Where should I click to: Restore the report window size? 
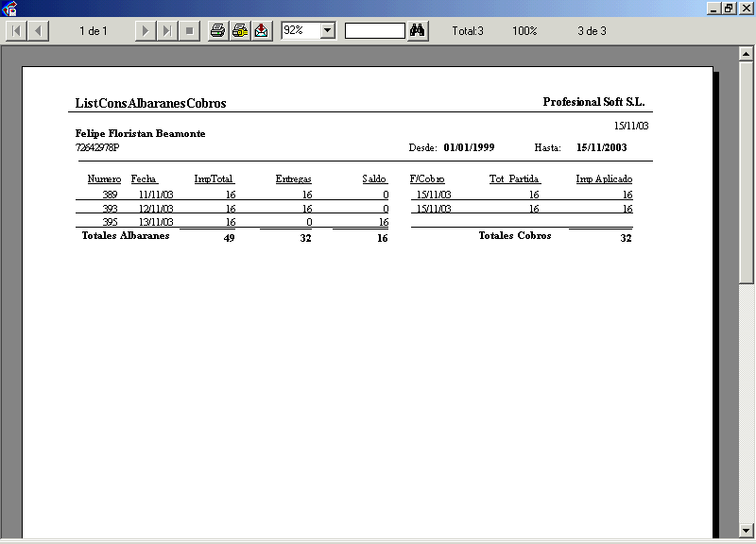(x=729, y=8)
